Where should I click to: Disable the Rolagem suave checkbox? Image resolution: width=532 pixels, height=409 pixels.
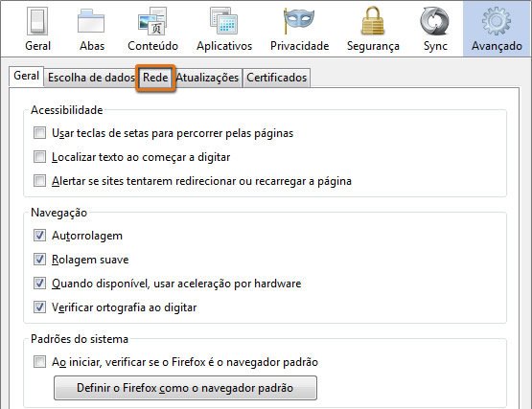click(39, 260)
